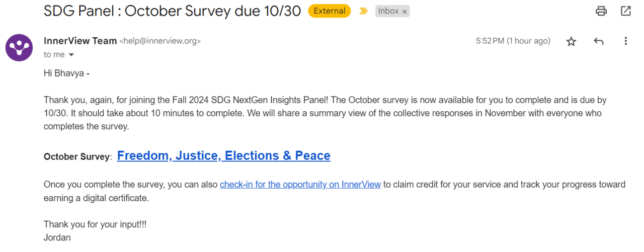Click the InnerView Team purple avatar

point(19,48)
